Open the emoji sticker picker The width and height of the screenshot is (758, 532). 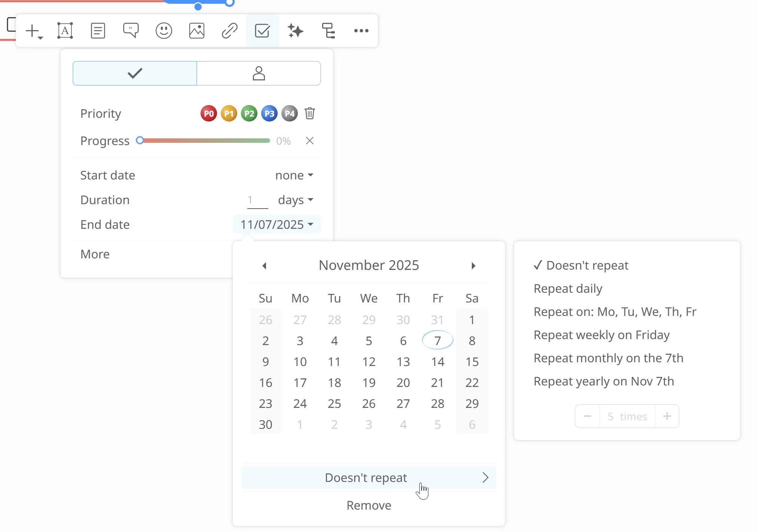coord(163,31)
